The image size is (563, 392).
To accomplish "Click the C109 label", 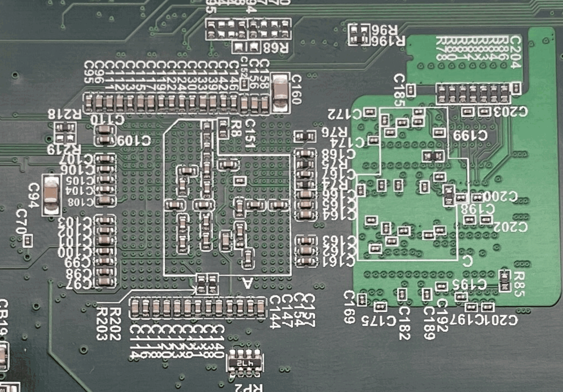I will 134,141.
